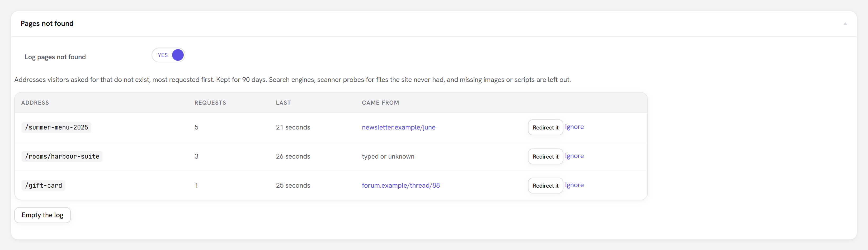The height and width of the screenshot is (250, 868).
Task: Select the /summer-menu-2025 address text
Action: coord(56,127)
